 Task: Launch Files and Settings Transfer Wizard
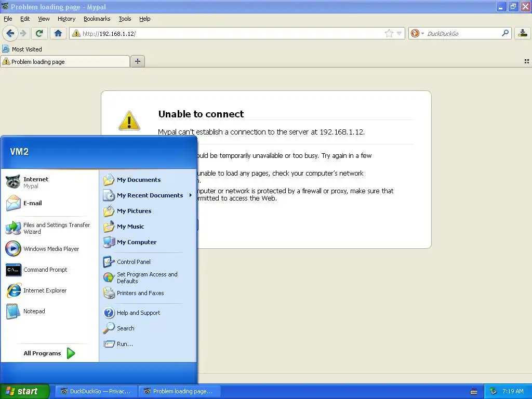(49, 228)
